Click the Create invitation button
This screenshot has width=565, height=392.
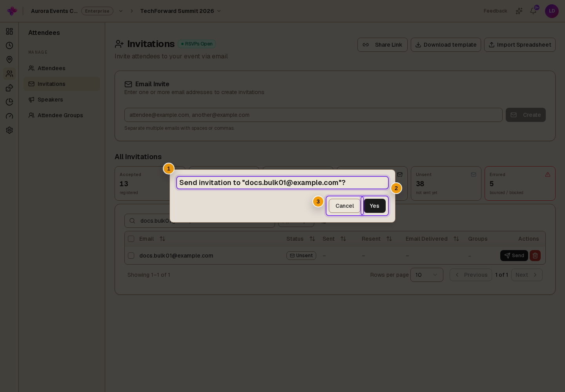coord(526,115)
